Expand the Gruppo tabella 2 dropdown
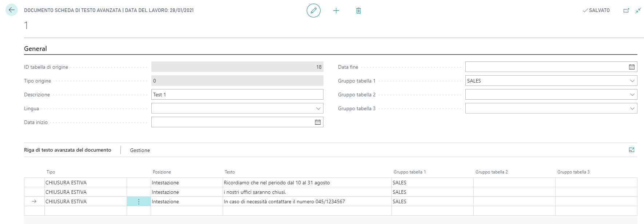The image size is (644, 224). 632,95
